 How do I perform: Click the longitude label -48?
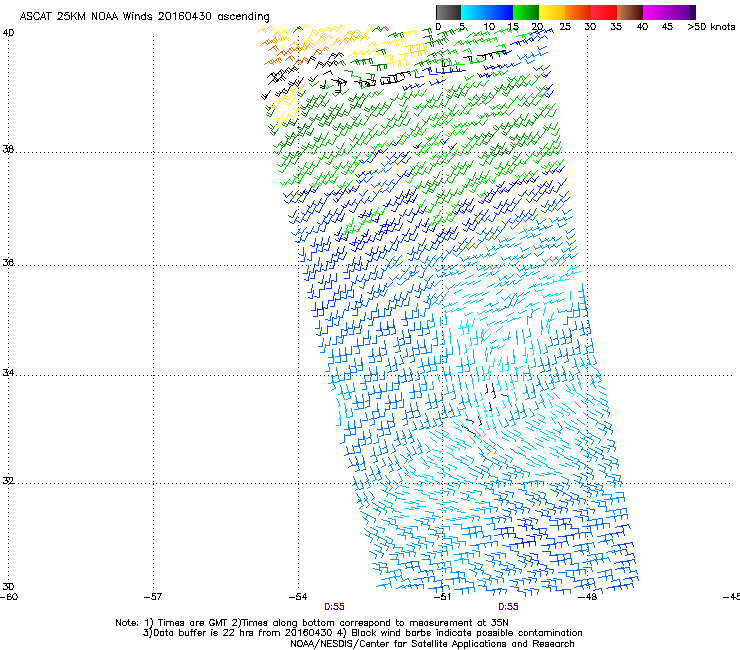[x=587, y=597]
